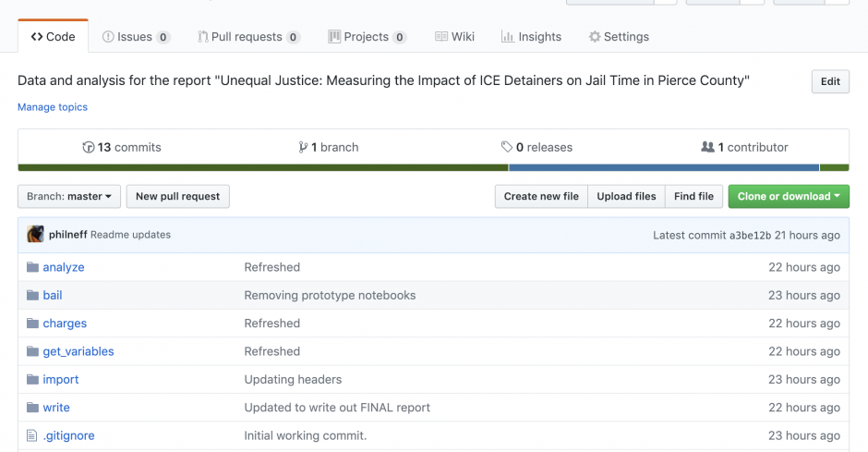
Task: Open the get_variables folder
Action: 78,352
